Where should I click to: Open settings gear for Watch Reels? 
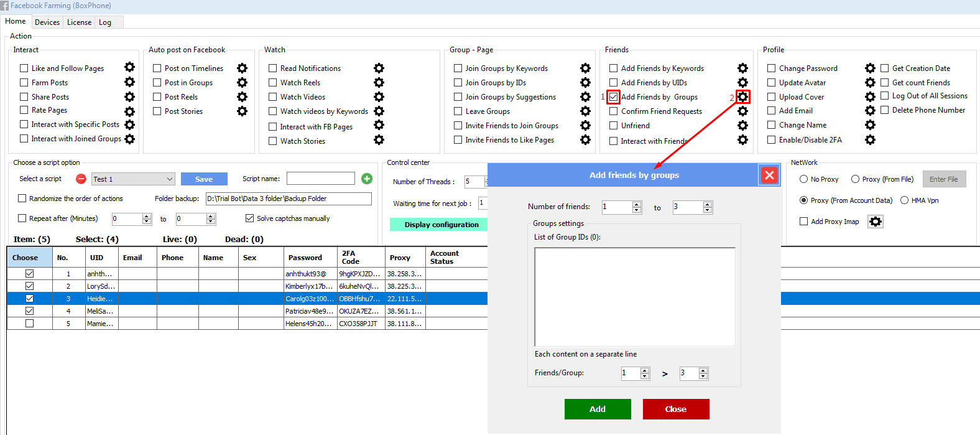point(379,82)
